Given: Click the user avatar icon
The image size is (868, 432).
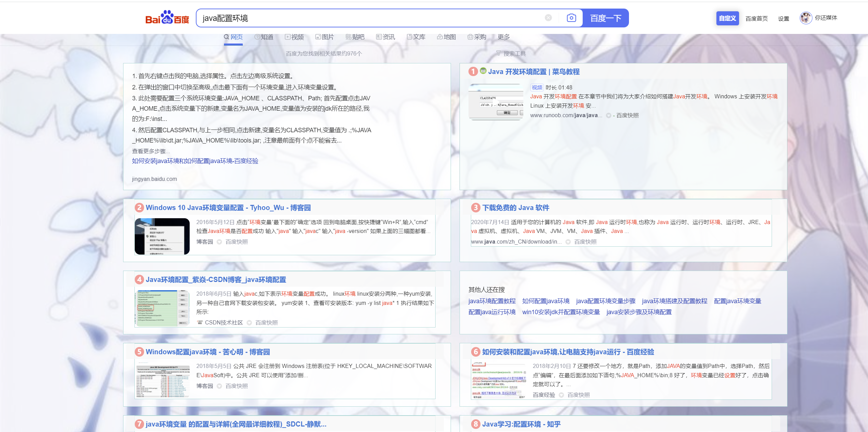Looking at the screenshot, I should (x=806, y=18).
